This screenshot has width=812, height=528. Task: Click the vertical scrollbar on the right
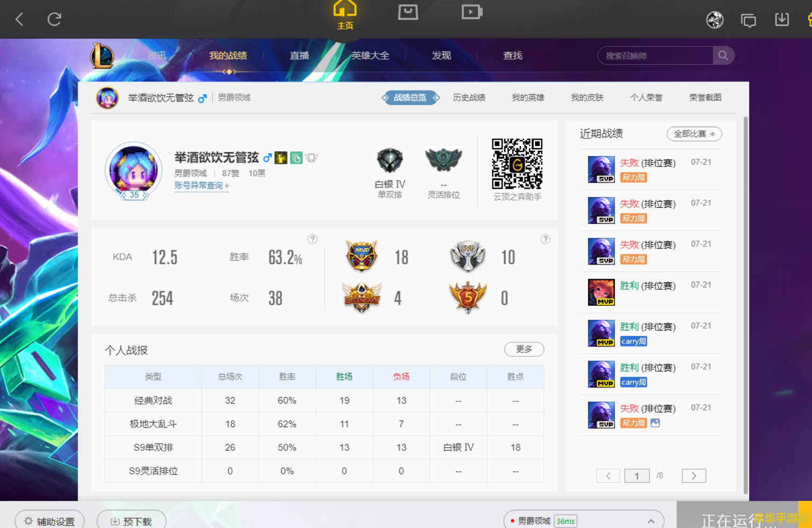click(x=745, y=305)
